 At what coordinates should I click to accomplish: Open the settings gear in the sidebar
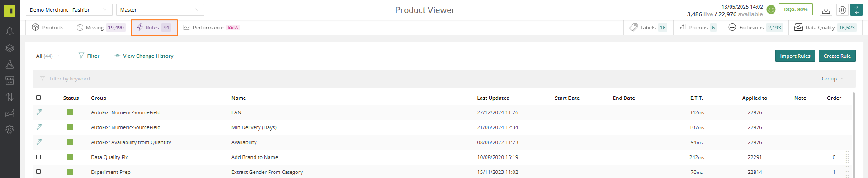9,130
